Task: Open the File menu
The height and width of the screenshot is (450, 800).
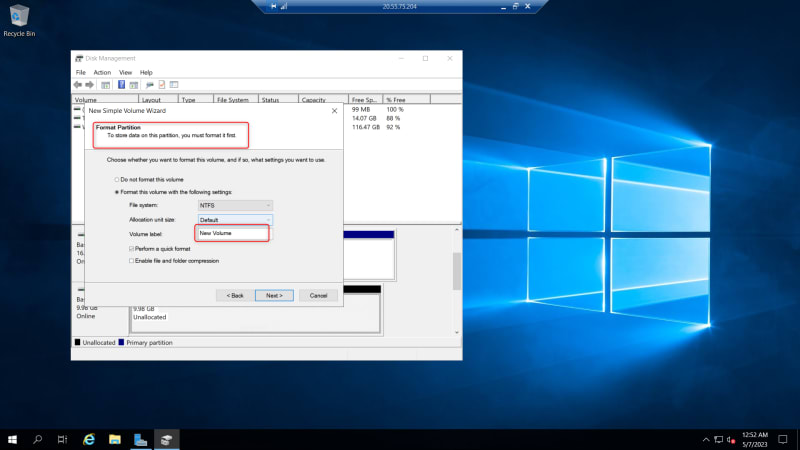Action: point(81,72)
